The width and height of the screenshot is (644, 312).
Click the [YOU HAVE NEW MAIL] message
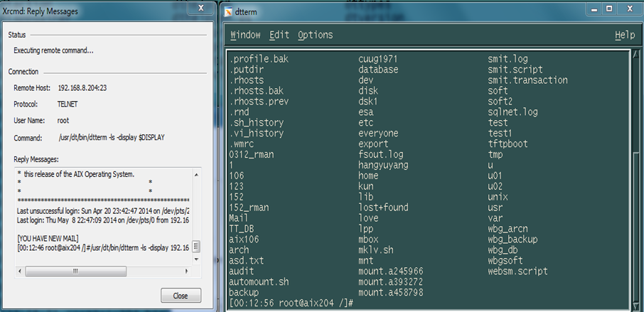pyautogui.click(x=48, y=239)
